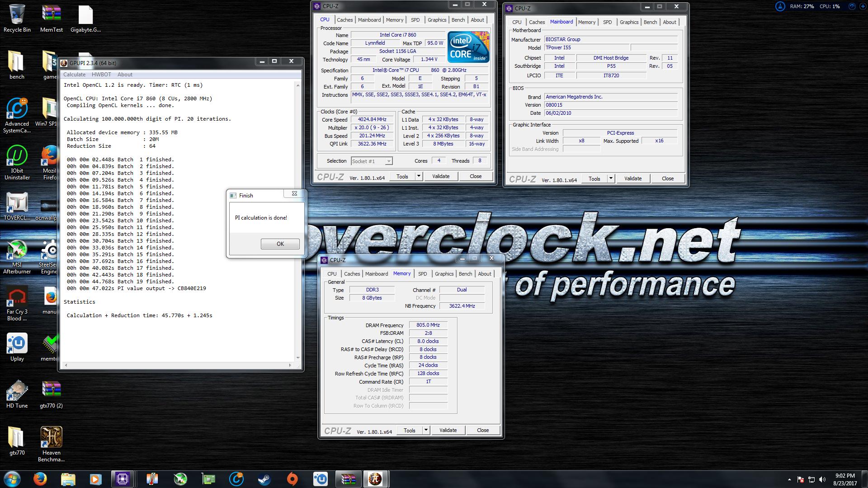This screenshot has height=488, width=868.
Task: Switch to CPU-Z via taskbar icon
Action: (x=123, y=479)
